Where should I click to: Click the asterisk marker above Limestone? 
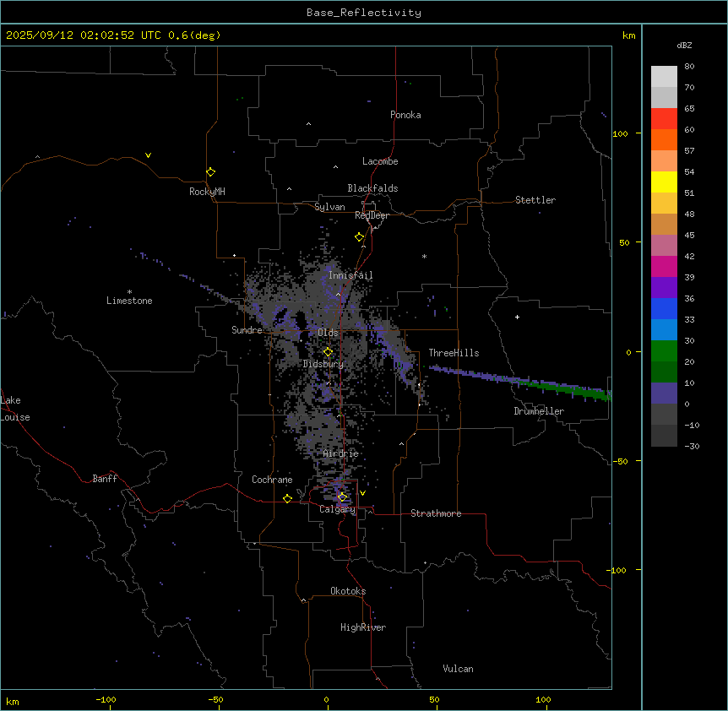(x=129, y=292)
